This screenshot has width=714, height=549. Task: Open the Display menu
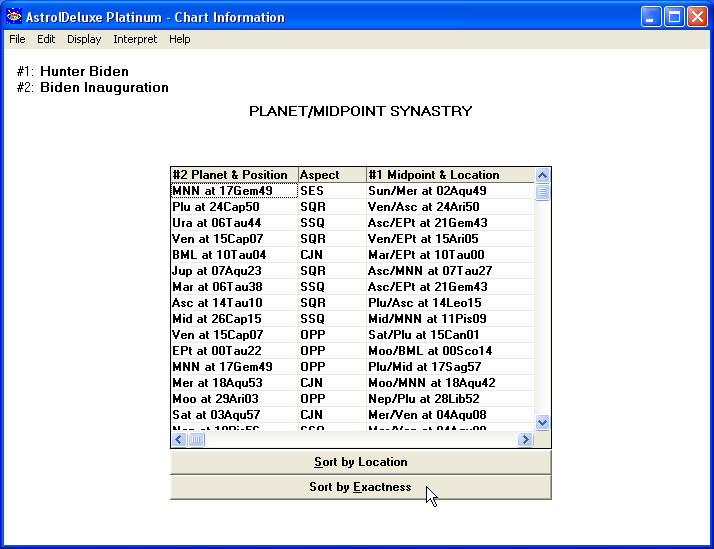pyautogui.click(x=84, y=39)
